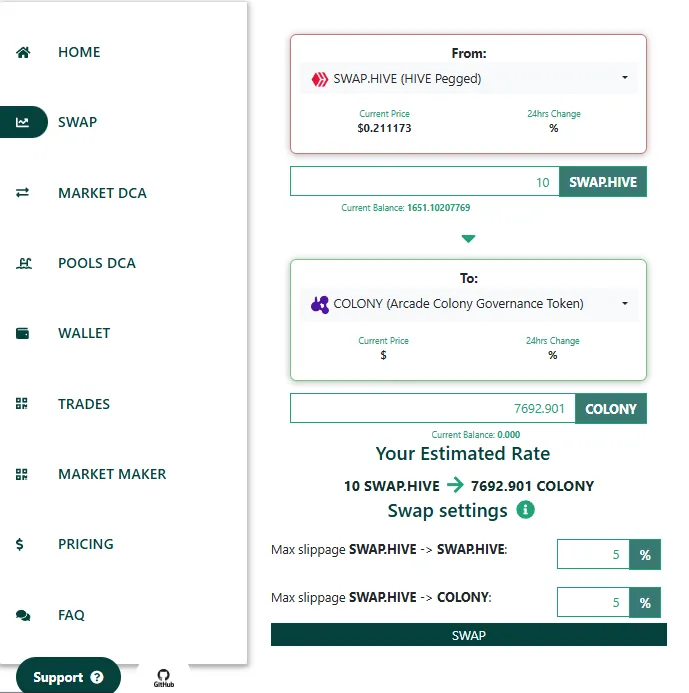Open the HOME menu item
The image size is (689, 693).
point(79,52)
